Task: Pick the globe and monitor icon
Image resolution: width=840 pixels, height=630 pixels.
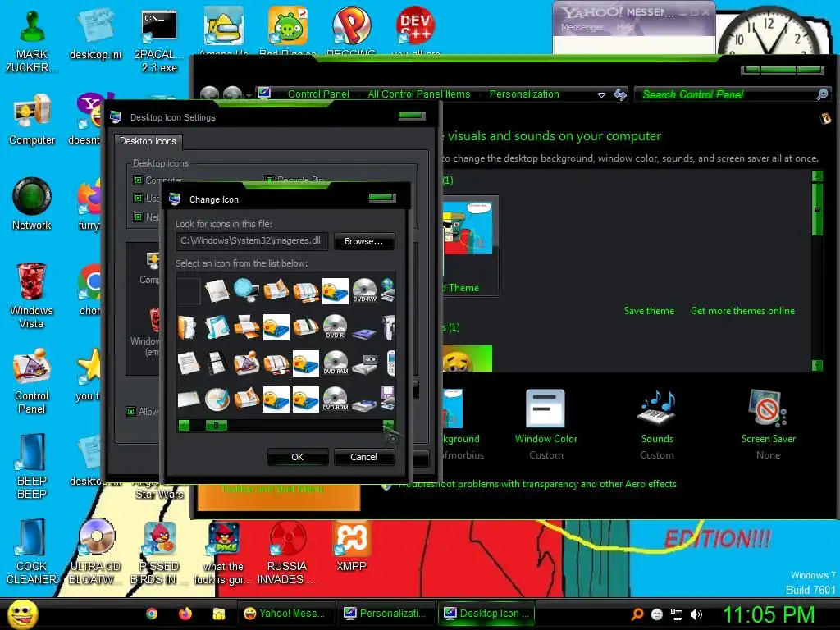Action: point(246,291)
